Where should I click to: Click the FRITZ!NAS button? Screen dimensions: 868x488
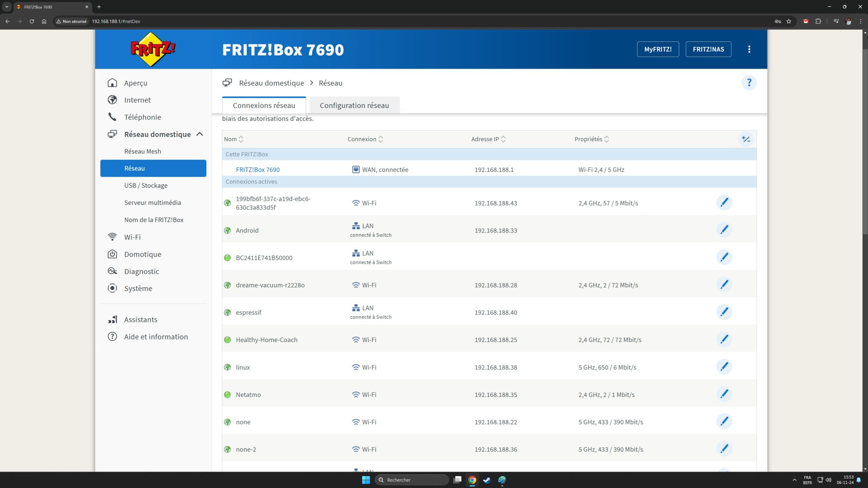coord(708,49)
